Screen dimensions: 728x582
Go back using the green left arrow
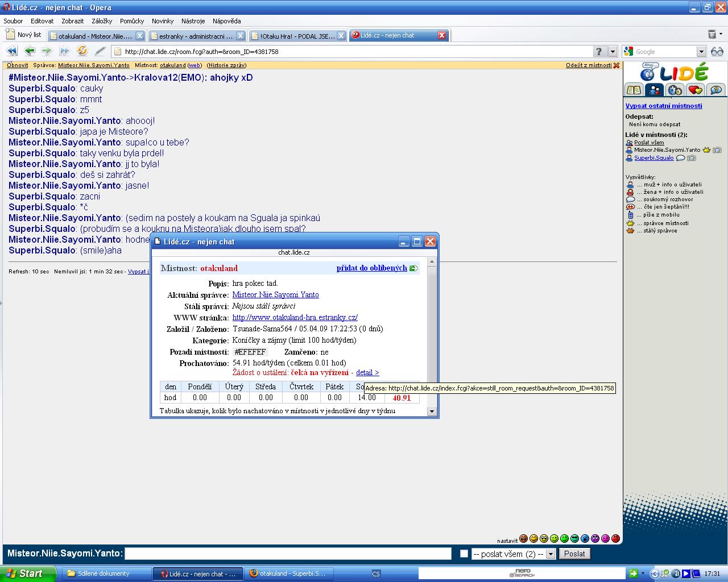[x=29, y=51]
